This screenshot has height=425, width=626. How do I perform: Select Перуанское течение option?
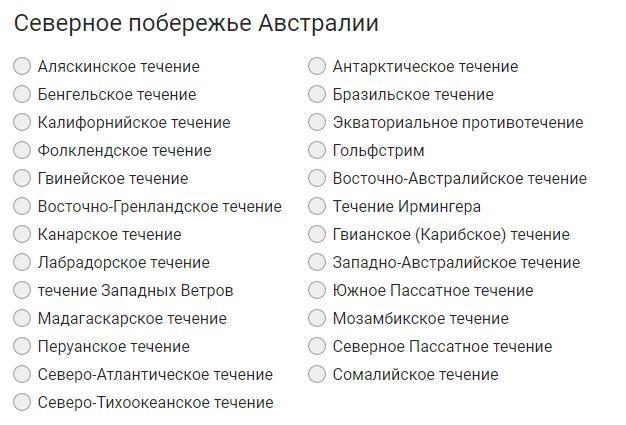tap(22, 346)
